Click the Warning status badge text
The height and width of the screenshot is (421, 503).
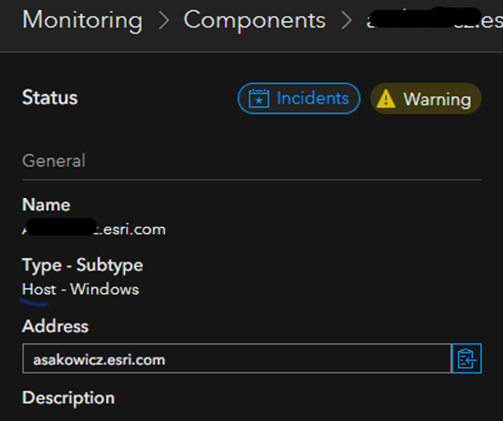coord(437,99)
